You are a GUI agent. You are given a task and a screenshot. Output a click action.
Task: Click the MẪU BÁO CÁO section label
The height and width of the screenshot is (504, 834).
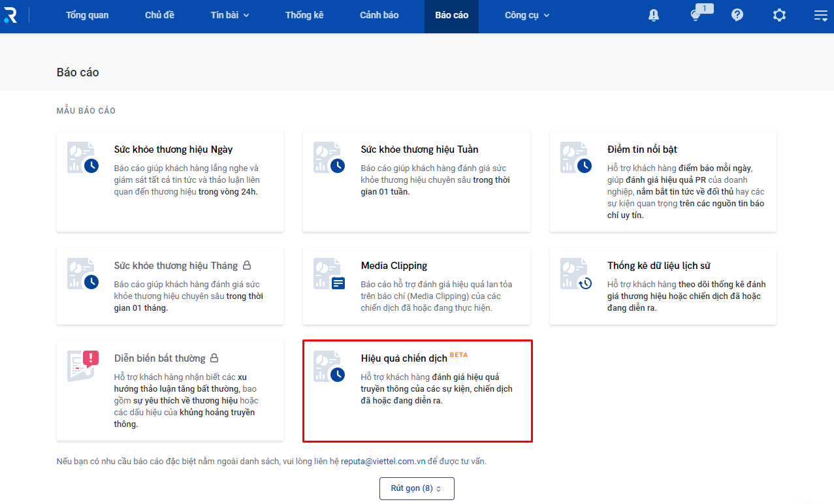coord(86,111)
